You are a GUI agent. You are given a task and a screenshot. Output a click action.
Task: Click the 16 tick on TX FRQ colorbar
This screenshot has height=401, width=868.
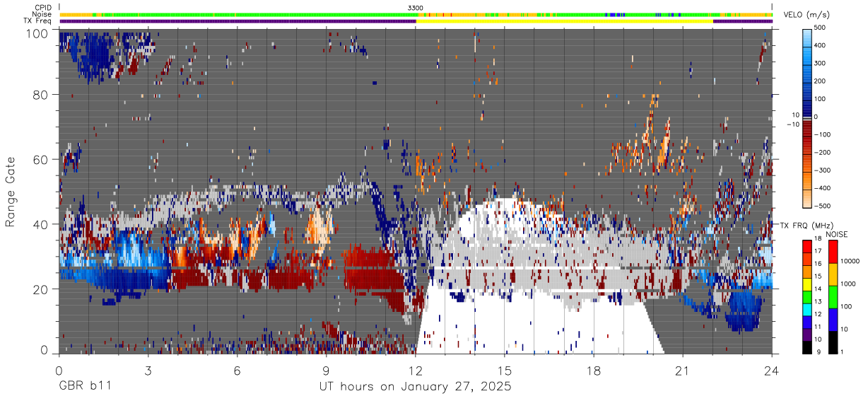tap(819, 264)
